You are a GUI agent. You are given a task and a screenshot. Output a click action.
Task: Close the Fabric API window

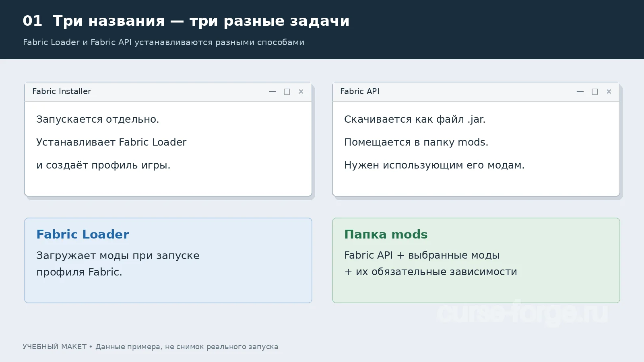click(609, 92)
